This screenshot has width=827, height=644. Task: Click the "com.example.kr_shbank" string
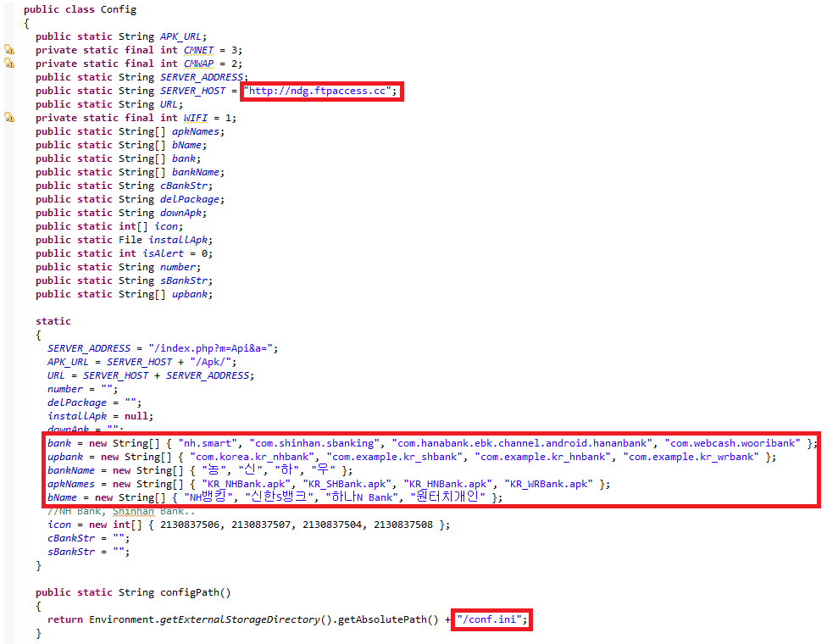coord(395,457)
